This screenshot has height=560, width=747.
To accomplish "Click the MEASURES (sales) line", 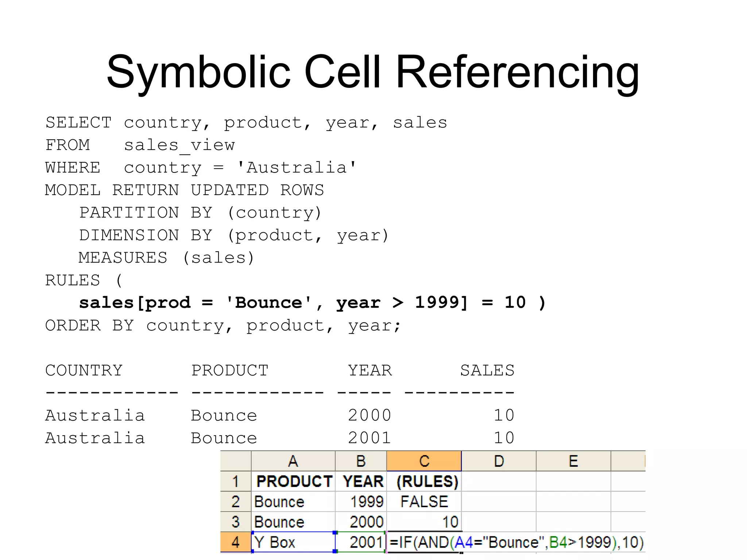I will [167, 258].
